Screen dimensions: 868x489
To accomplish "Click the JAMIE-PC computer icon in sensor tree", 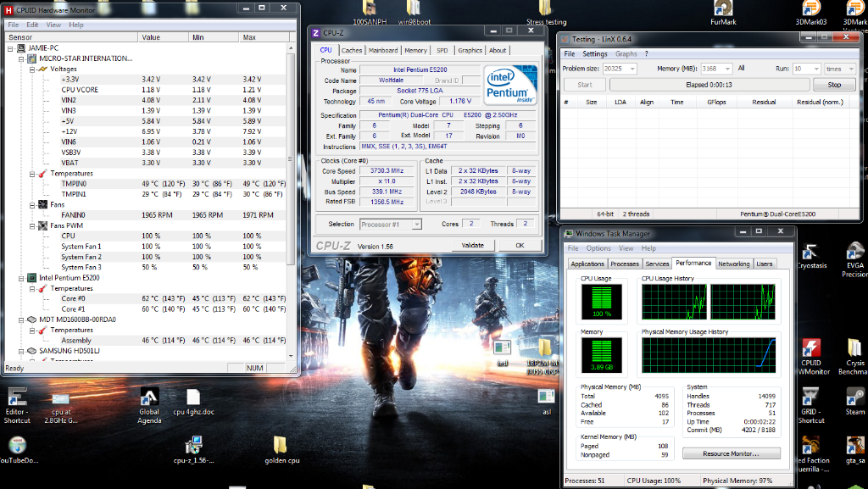I will (21, 48).
